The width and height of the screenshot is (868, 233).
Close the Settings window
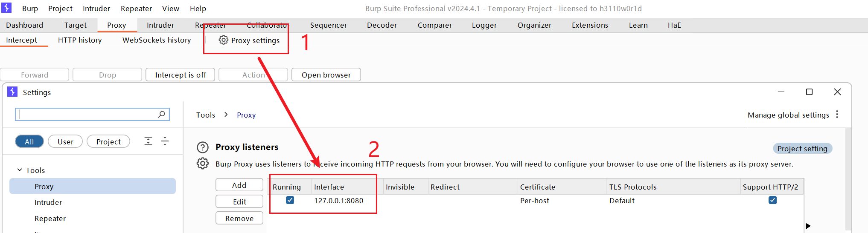tap(837, 92)
